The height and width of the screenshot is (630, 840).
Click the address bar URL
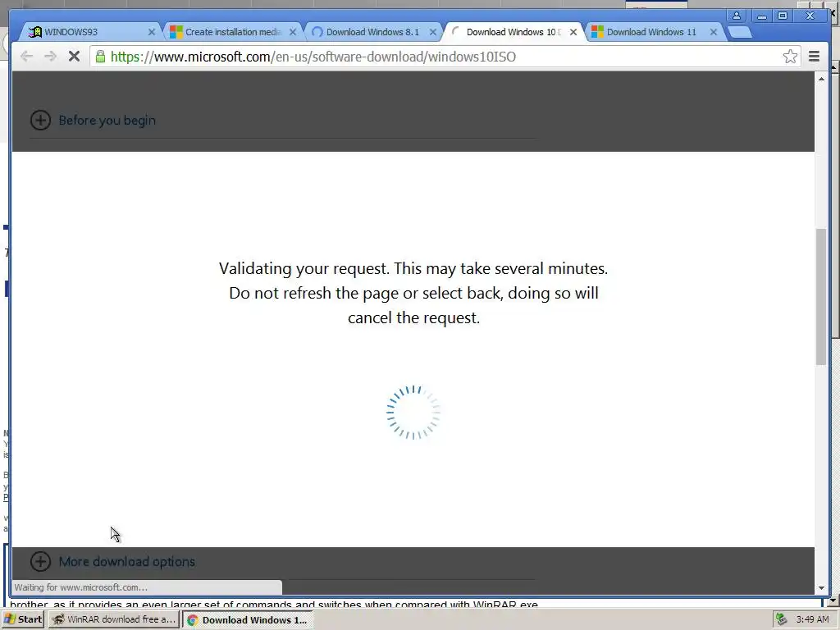pos(313,57)
